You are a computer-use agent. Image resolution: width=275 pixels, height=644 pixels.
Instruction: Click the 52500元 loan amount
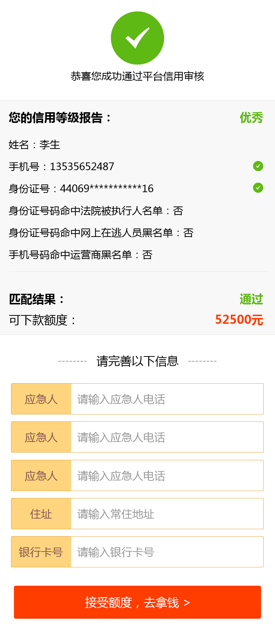239,320
